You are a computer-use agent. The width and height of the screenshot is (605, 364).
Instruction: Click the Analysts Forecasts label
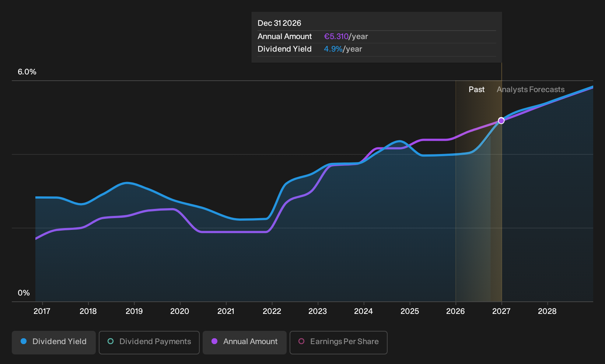531,90
